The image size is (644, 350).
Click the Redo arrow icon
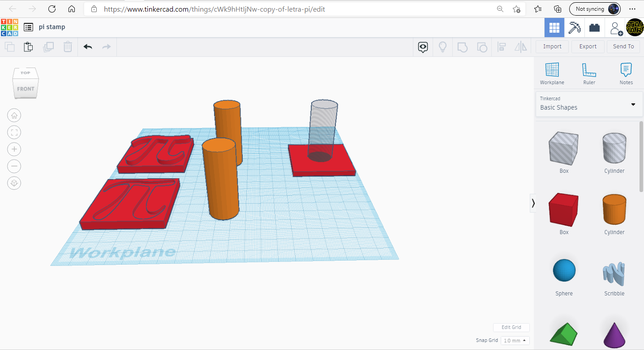(107, 47)
